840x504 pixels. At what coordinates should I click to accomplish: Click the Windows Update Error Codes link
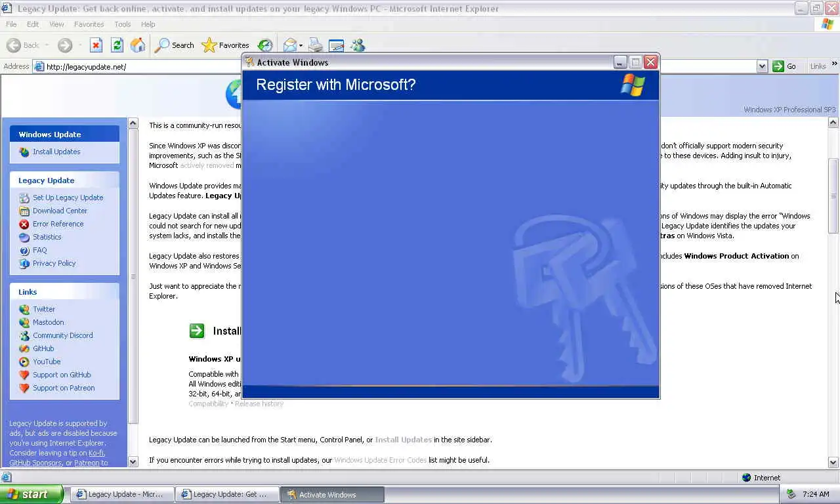click(x=381, y=460)
